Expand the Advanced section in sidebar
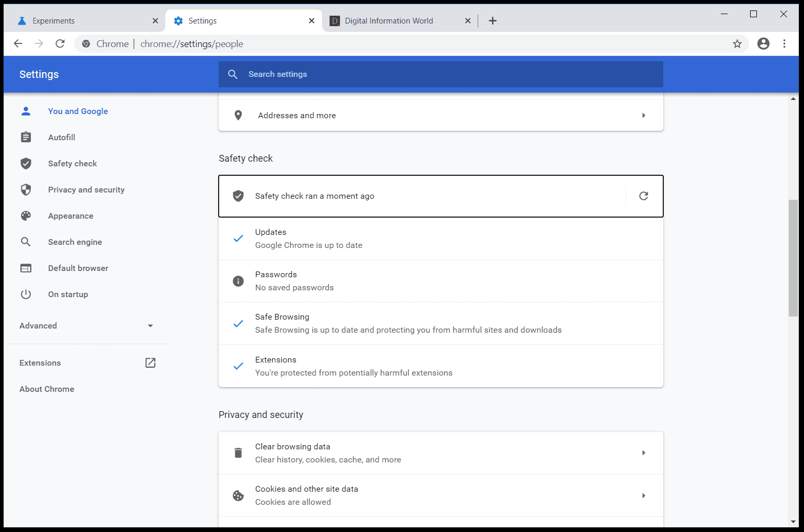Viewport: 804px width, 532px height. pyautogui.click(x=86, y=325)
